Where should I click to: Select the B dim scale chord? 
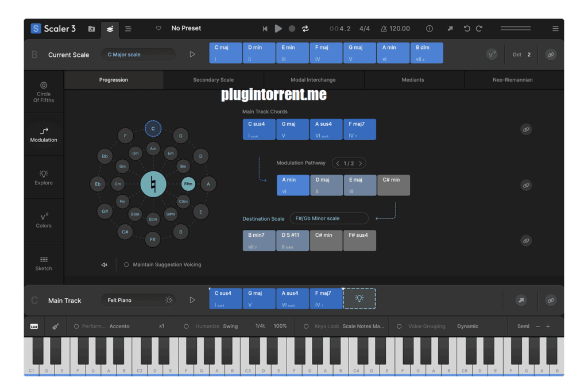click(427, 53)
